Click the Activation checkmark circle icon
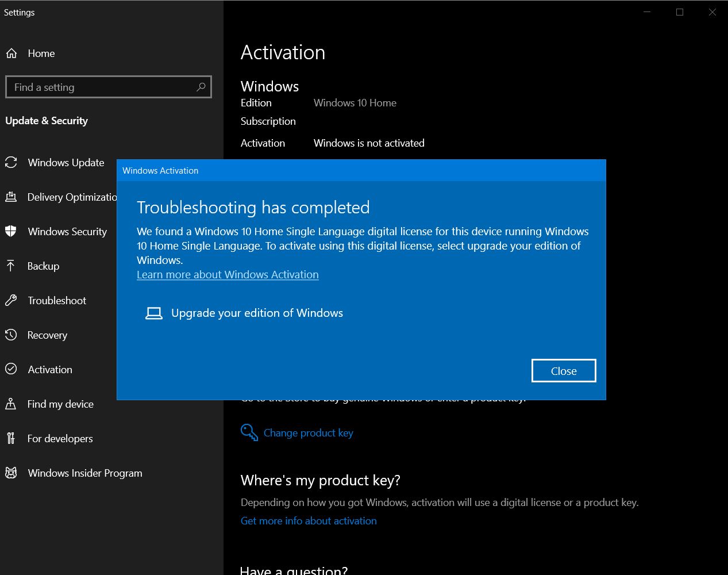The image size is (728, 575). click(x=11, y=369)
